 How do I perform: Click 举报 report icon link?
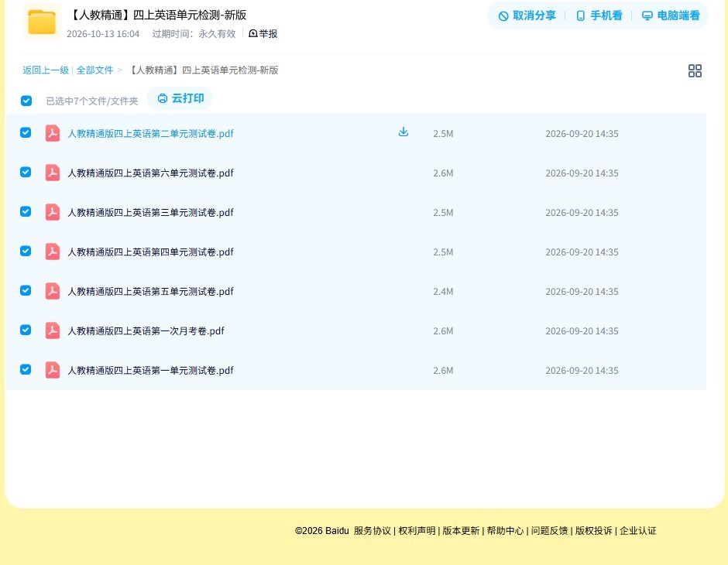pyautogui.click(x=263, y=33)
